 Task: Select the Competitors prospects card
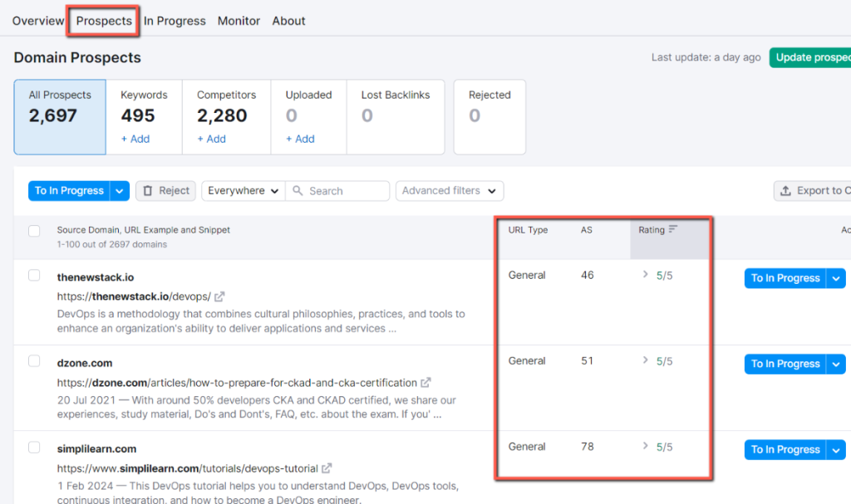coord(226,113)
